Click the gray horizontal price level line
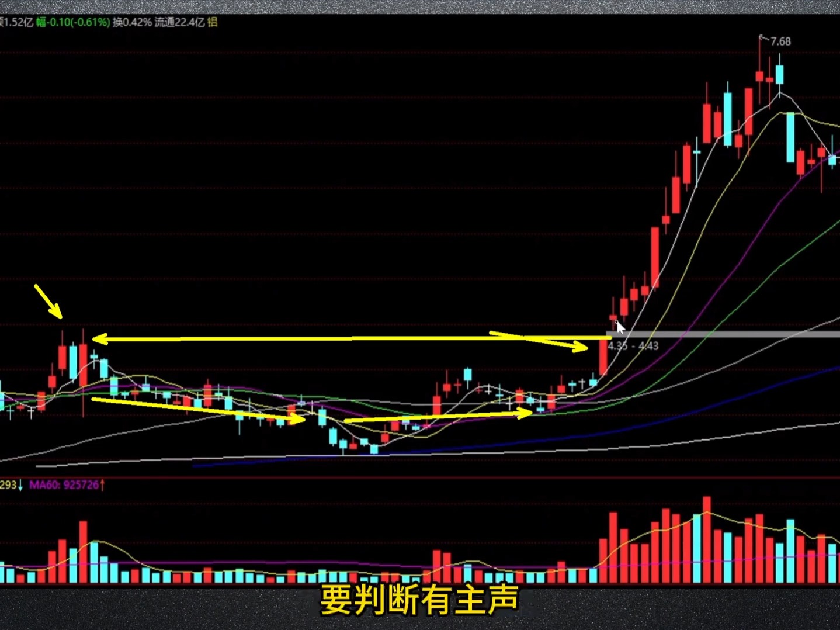The width and height of the screenshot is (840, 630). 723,334
